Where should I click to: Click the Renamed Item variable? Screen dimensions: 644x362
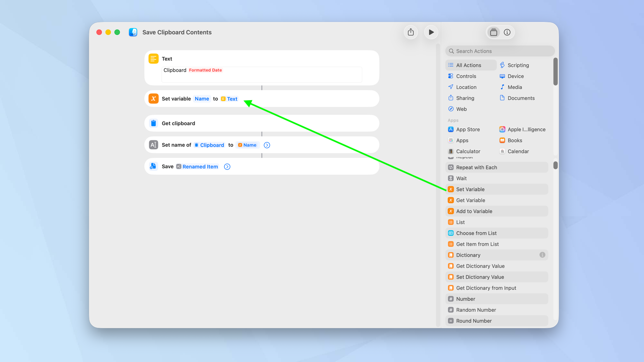tap(200, 166)
